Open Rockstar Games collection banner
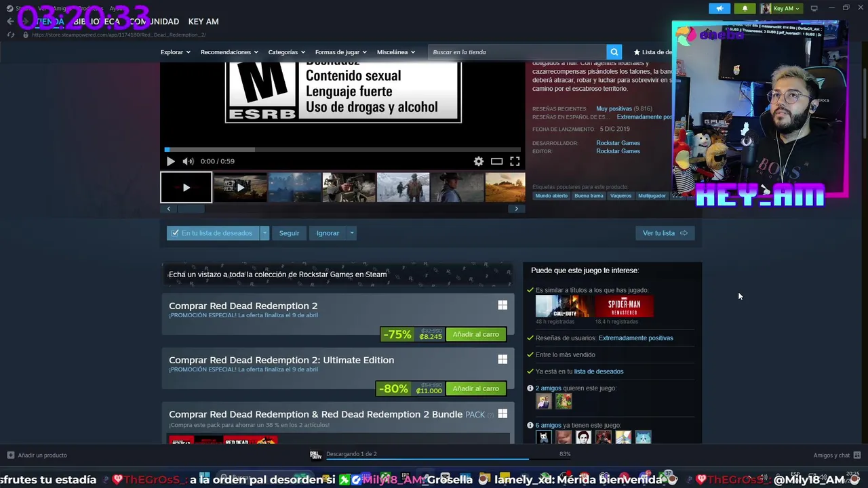868x488 pixels. point(336,274)
